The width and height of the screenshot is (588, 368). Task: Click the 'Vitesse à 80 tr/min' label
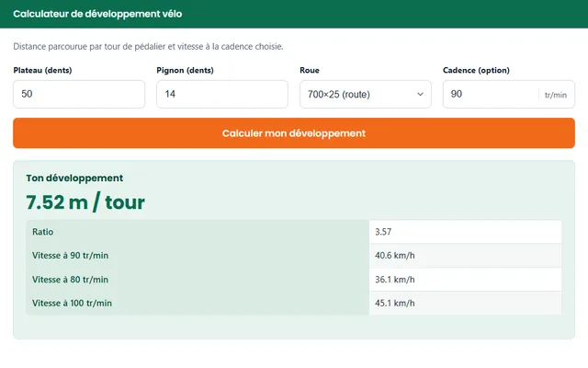[70, 280]
